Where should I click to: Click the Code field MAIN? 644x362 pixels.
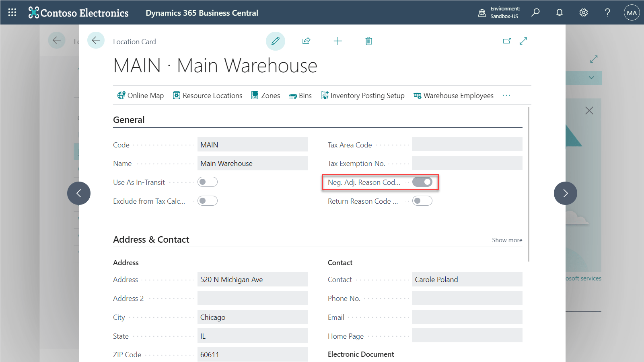[253, 145]
